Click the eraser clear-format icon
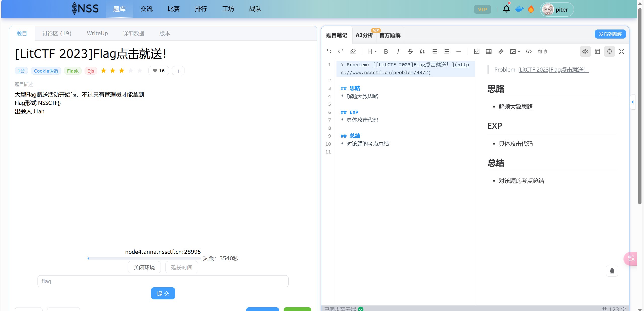This screenshot has width=644, height=311. pos(353,51)
